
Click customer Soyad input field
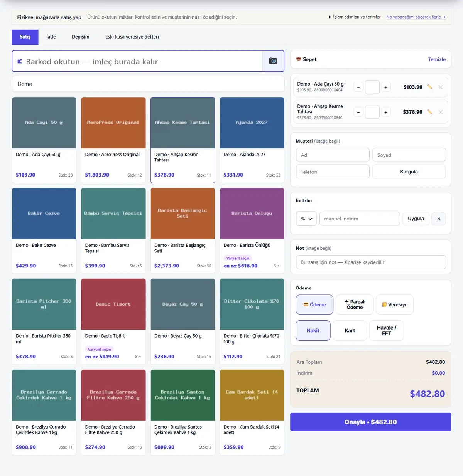[409, 155]
